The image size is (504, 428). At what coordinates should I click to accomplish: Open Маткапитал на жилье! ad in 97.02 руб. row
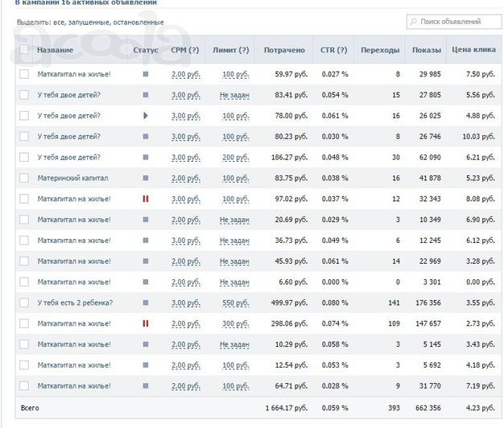[74, 199]
